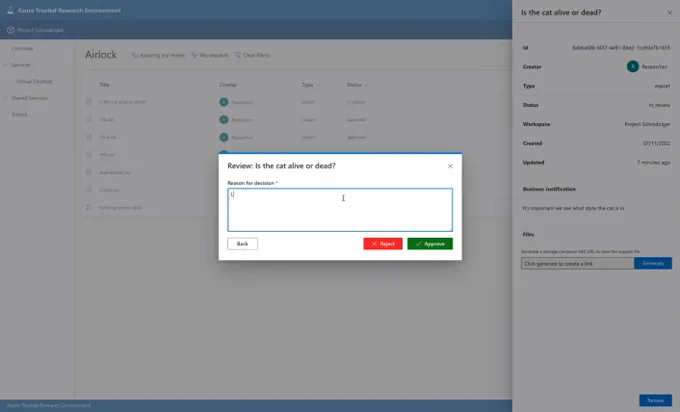
Task: Click the '07/11/2022' created date value
Action: point(657,143)
